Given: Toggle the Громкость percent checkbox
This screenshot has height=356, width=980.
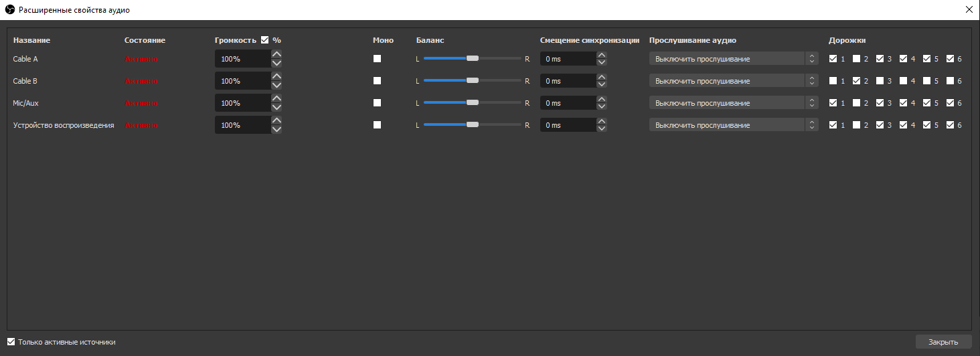Looking at the screenshot, I should [265, 40].
